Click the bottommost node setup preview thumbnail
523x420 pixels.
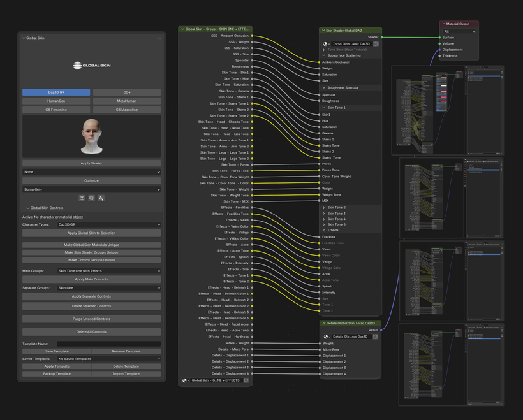[452, 365]
